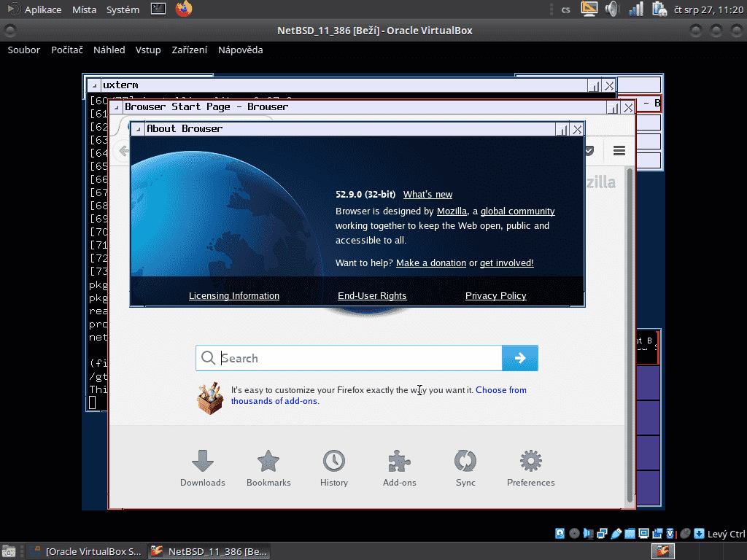Click VirtualBox audio indicator icon

(x=588, y=533)
